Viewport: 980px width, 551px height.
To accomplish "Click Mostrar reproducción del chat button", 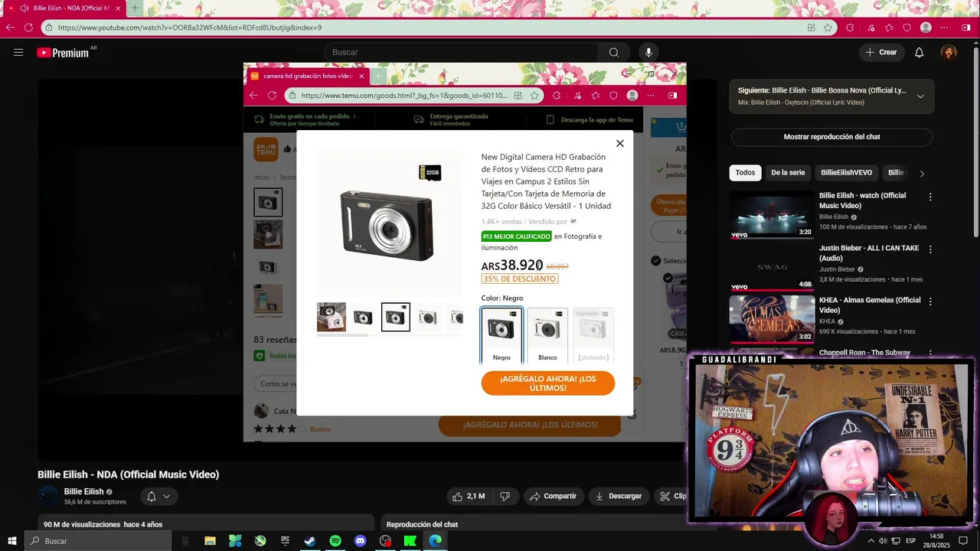I will click(831, 137).
